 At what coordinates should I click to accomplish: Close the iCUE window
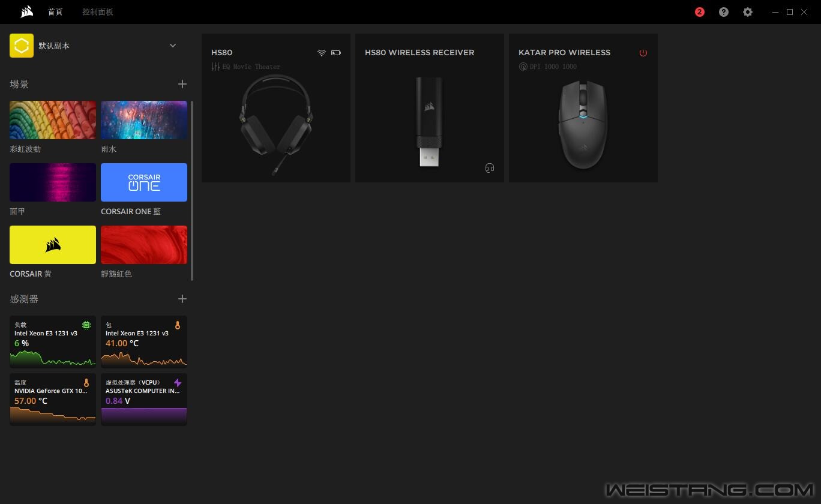click(x=804, y=12)
